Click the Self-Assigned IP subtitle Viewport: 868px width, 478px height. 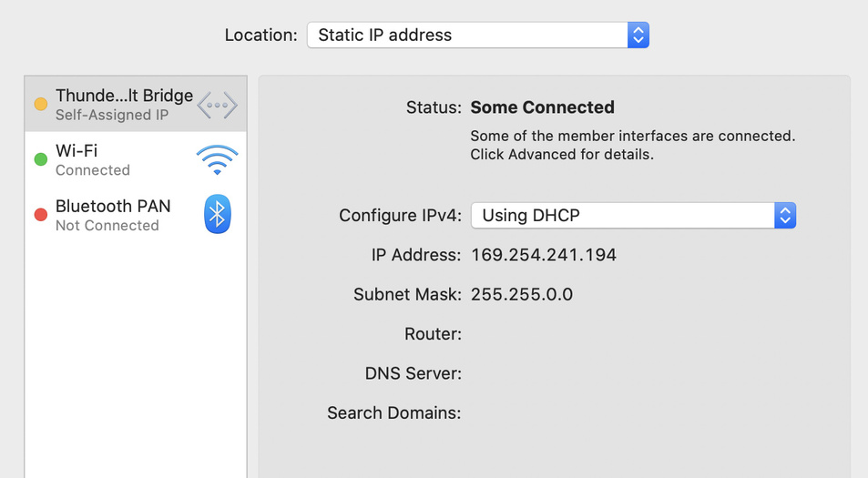click(112, 116)
